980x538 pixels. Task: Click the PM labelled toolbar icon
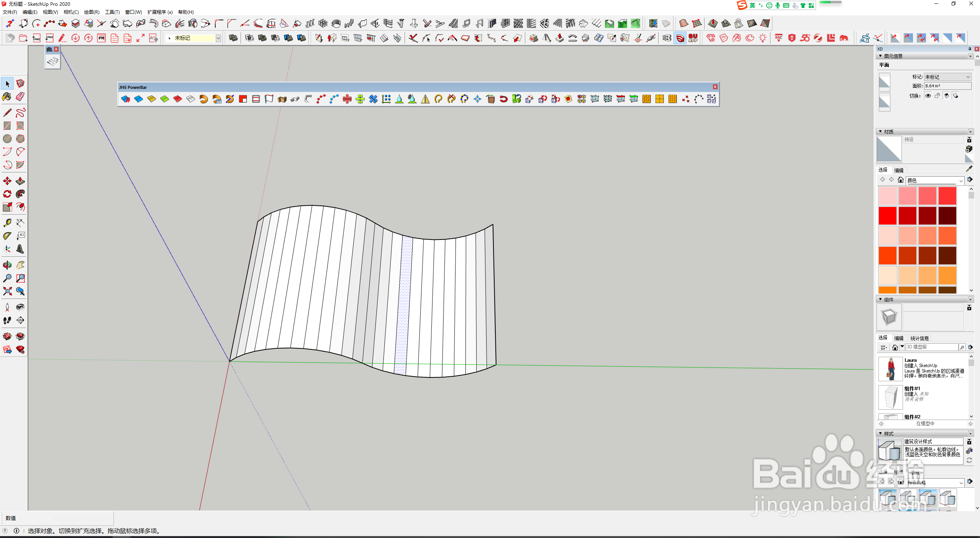(x=102, y=38)
